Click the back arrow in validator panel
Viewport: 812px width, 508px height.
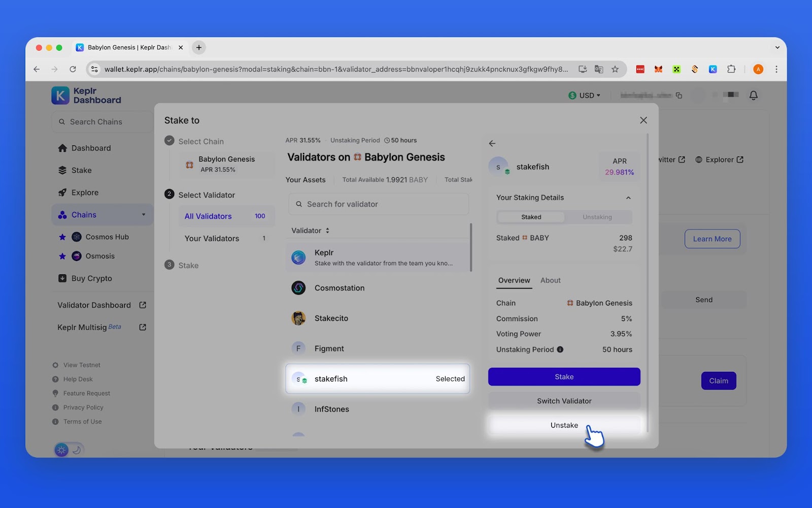tap(492, 144)
